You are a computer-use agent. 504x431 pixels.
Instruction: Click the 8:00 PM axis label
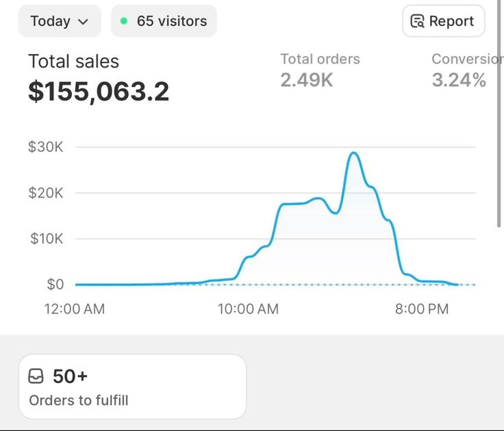coord(422,309)
